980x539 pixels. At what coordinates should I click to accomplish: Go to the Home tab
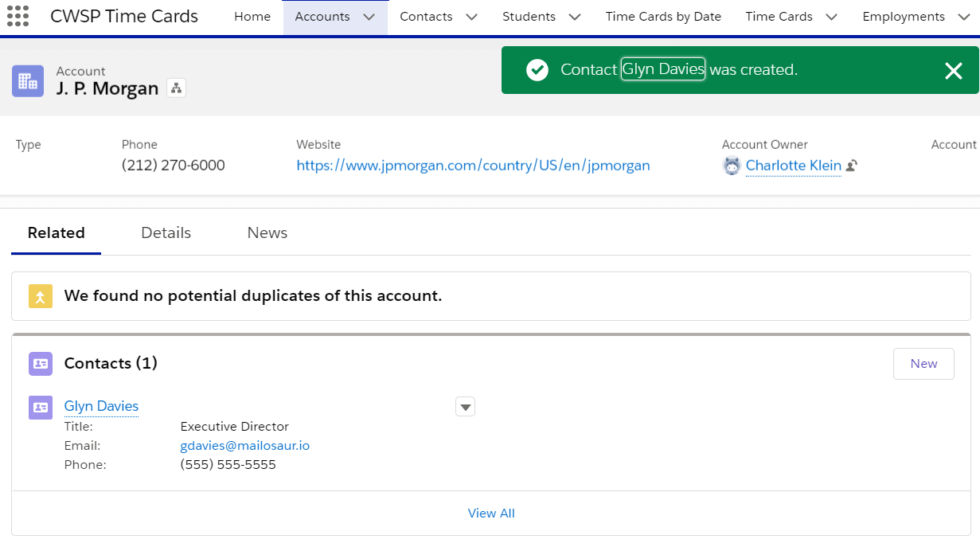click(252, 17)
